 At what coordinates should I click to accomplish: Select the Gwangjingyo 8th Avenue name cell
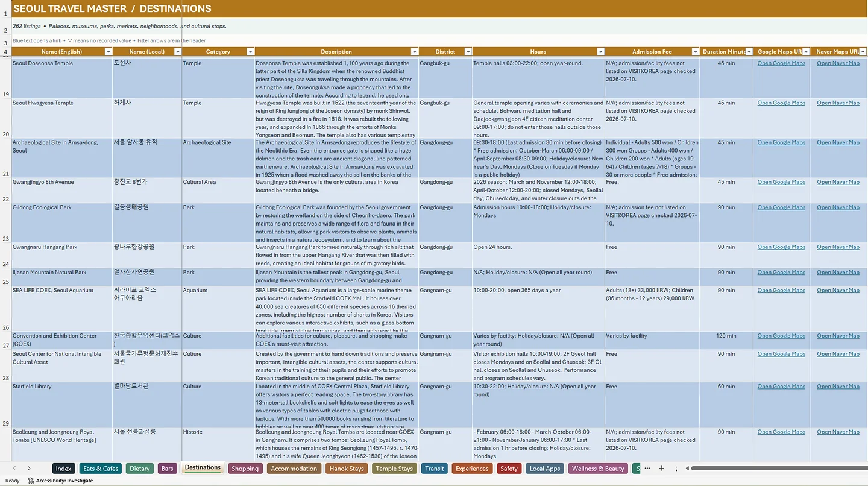point(61,190)
